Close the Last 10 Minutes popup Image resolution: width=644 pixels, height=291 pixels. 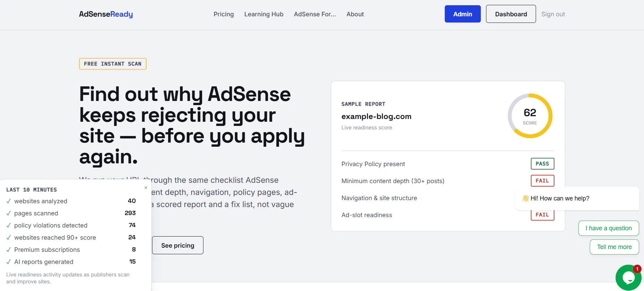pyautogui.click(x=146, y=188)
